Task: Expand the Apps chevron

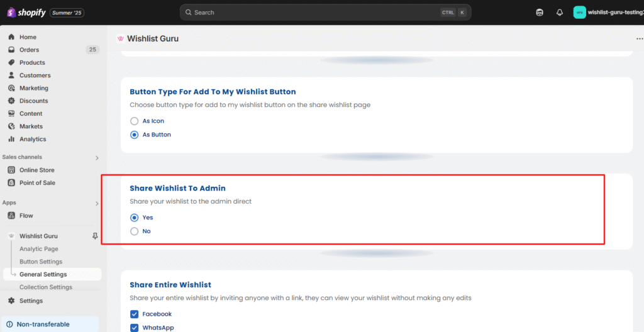Action: point(97,203)
